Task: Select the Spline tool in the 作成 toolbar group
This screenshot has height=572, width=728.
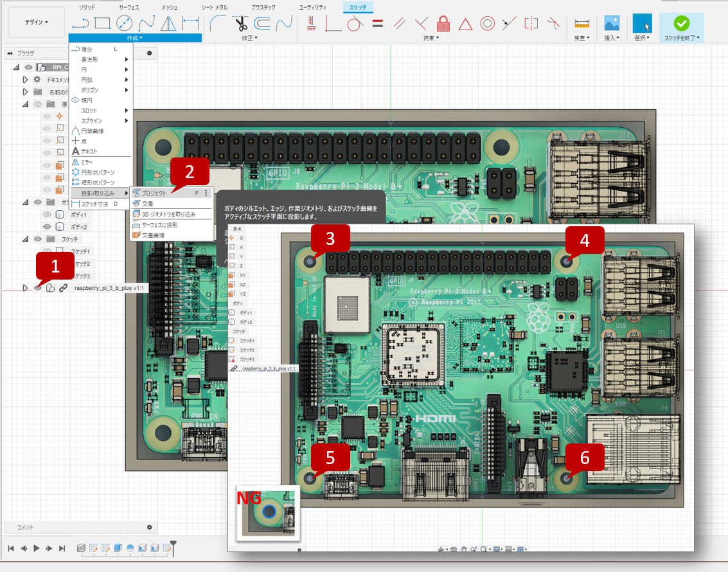Action: (x=146, y=22)
